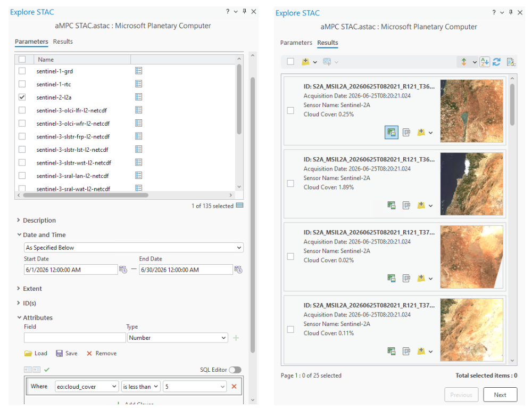
Task: Toggle the SQL Editor switch
Action: pos(235,370)
